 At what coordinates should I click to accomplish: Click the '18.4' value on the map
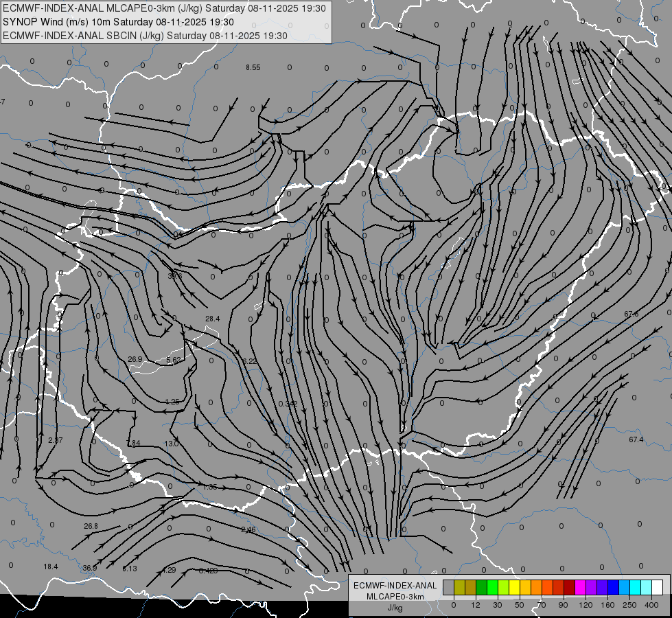pyautogui.click(x=51, y=566)
